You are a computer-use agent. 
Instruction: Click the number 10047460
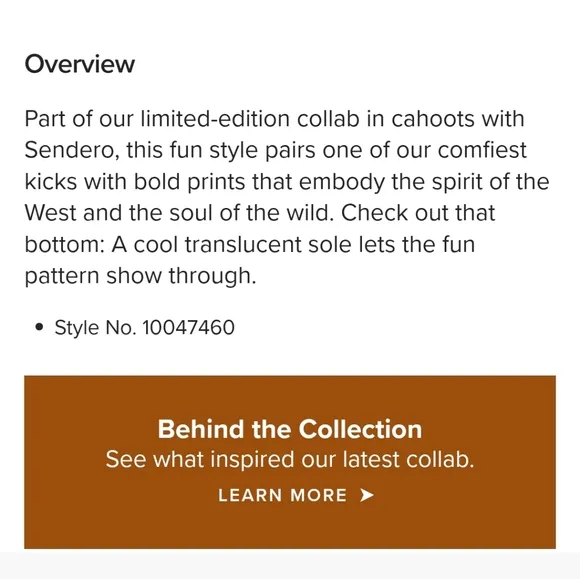(188, 327)
